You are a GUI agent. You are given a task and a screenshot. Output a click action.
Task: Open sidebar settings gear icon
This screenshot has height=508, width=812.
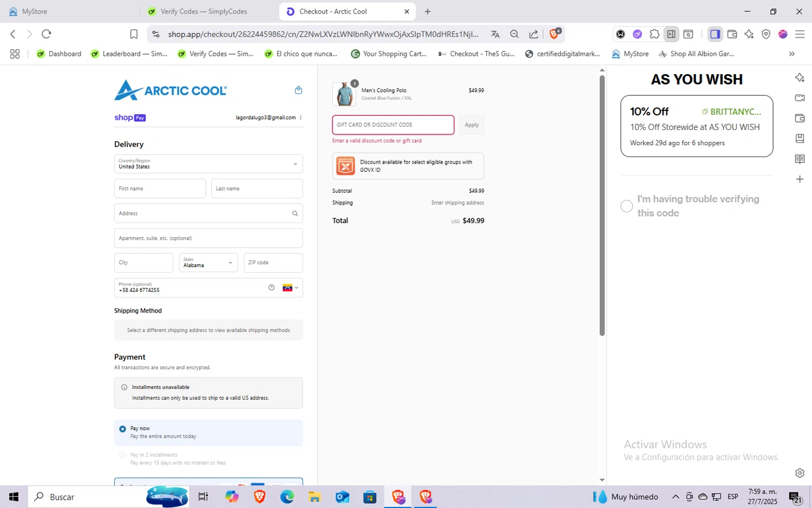(x=800, y=473)
